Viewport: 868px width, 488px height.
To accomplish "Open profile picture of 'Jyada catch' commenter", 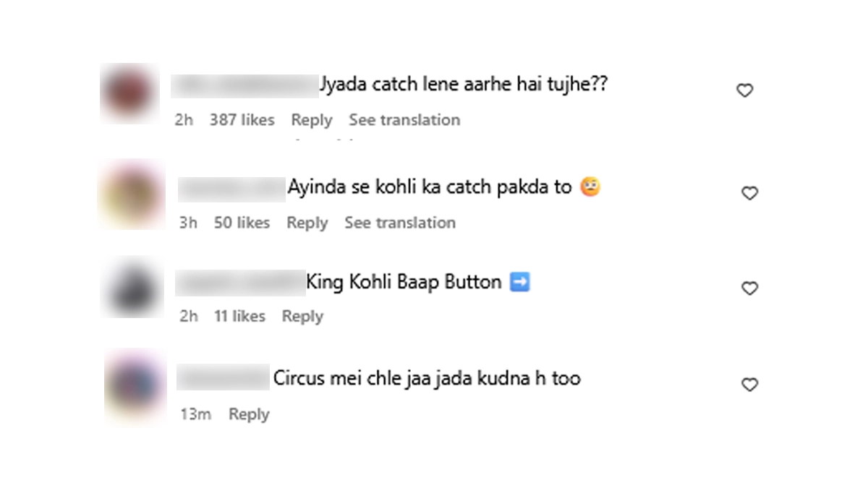I will [129, 94].
